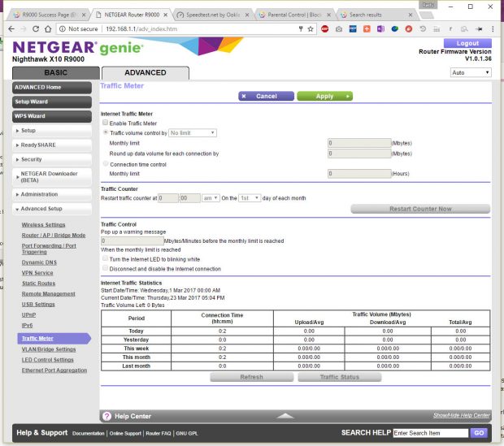This screenshot has height=446, width=504.
Task: Click the browser home icon
Action: 48,28
